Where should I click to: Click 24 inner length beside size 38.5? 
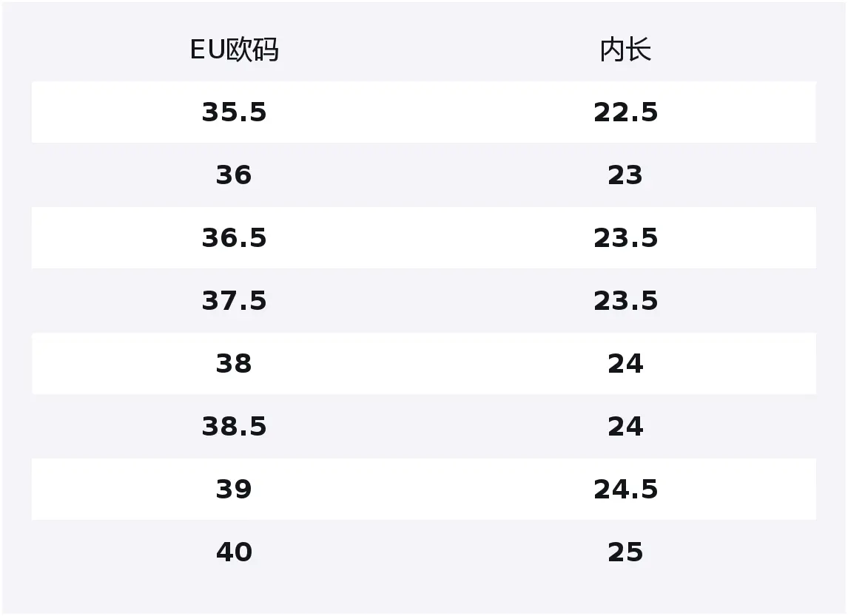625,427
